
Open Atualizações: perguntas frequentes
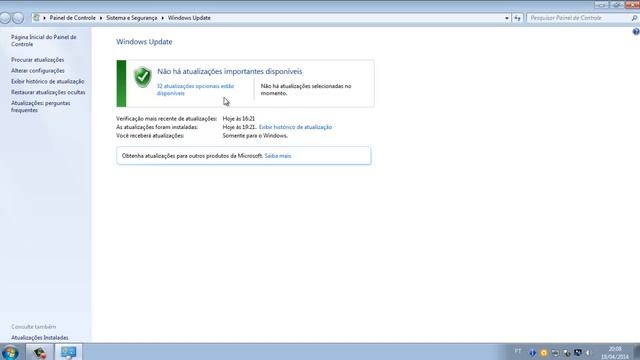click(x=40, y=107)
